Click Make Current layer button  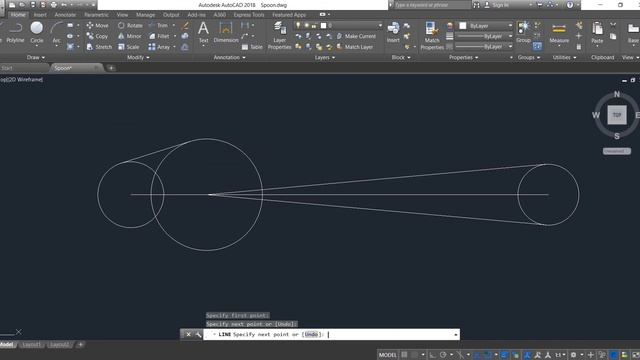(356, 36)
